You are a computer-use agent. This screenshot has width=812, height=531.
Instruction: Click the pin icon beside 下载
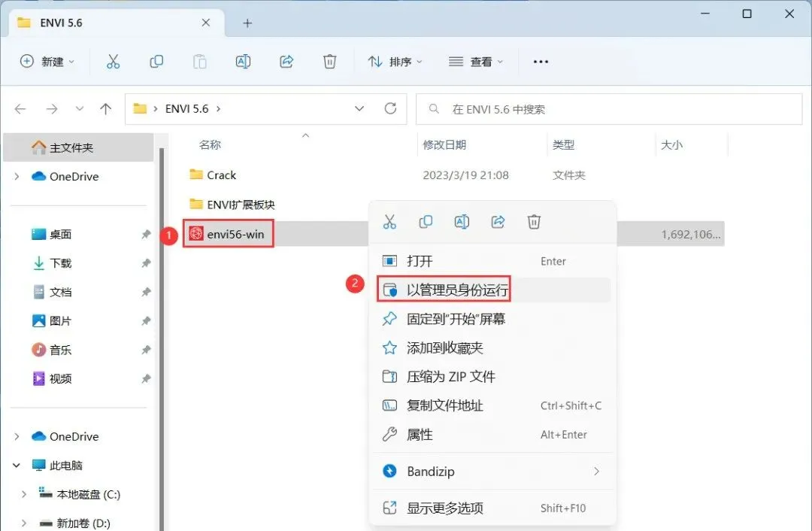pos(146,263)
